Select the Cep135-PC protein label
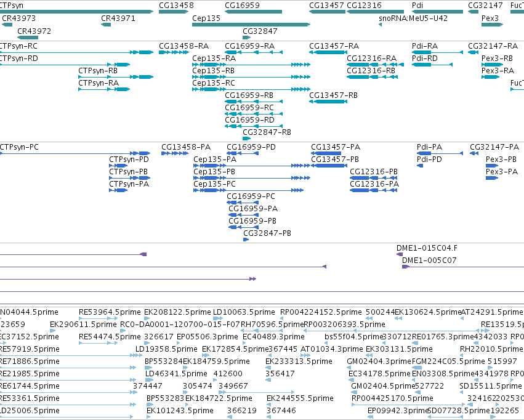524x420 pixels. click(214, 184)
